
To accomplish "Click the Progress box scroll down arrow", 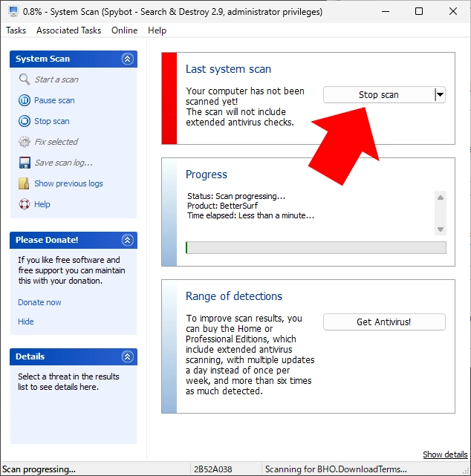I will 441,229.
